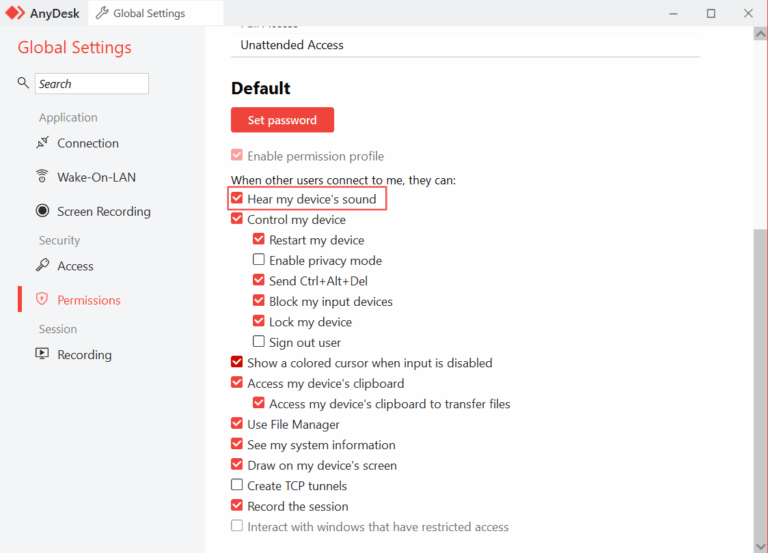This screenshot has height=553, width=768.
Task: Select the Permissions section
Action: (89, 300)
